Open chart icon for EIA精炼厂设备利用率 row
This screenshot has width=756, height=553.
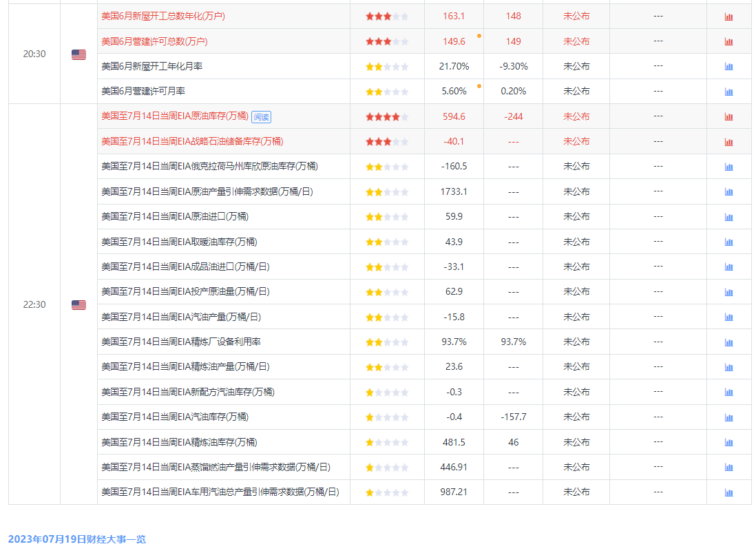click(x=728, y=342)
